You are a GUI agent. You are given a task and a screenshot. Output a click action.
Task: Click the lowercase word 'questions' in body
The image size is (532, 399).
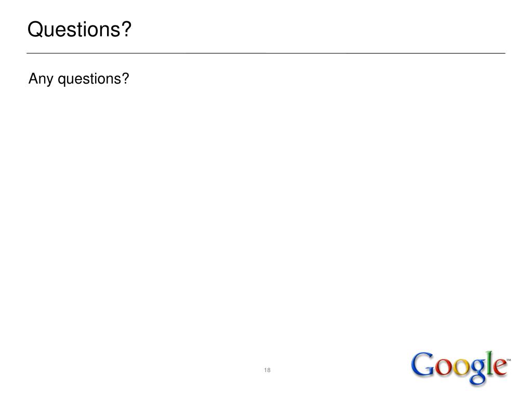(89, 79)
